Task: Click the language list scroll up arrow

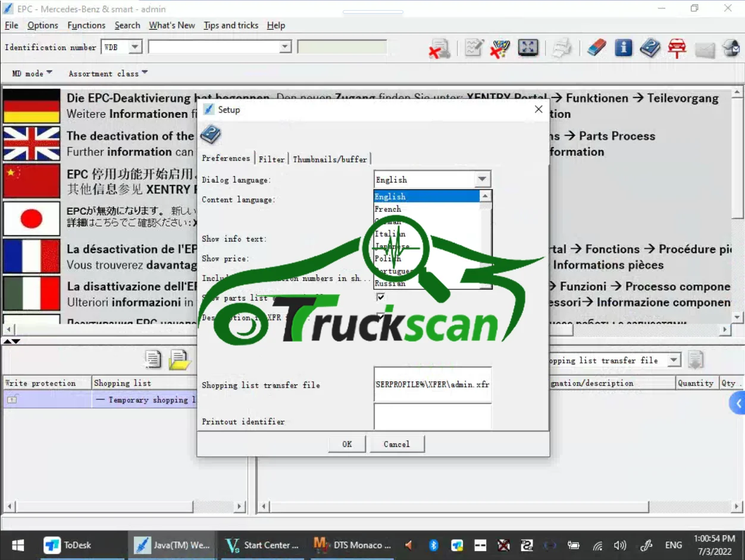Action: coord(486,196)
